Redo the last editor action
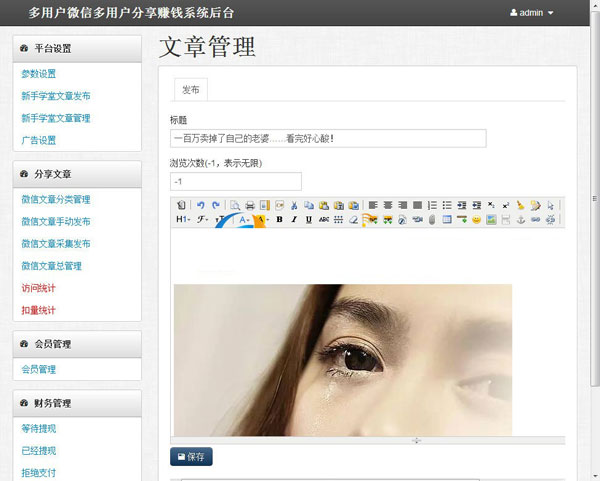 tap(215, 205)
